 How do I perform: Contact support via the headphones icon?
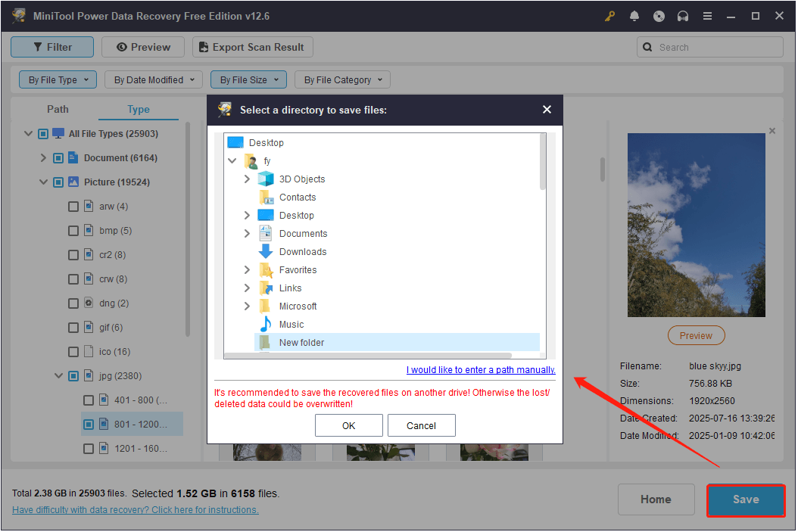[683, 15]
